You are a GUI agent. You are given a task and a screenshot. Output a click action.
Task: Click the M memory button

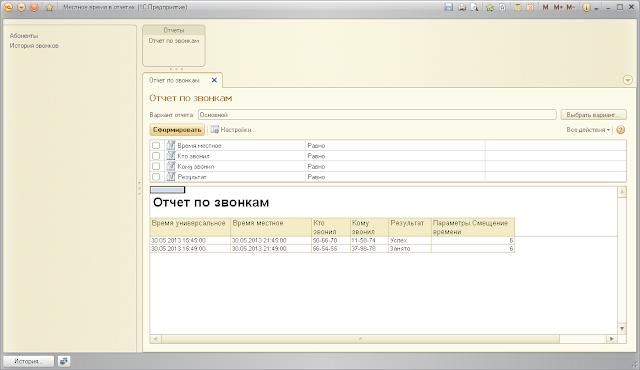tap(545, 7)
